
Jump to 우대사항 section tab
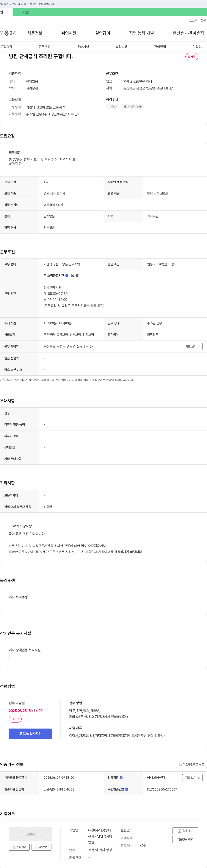point(83,47)
